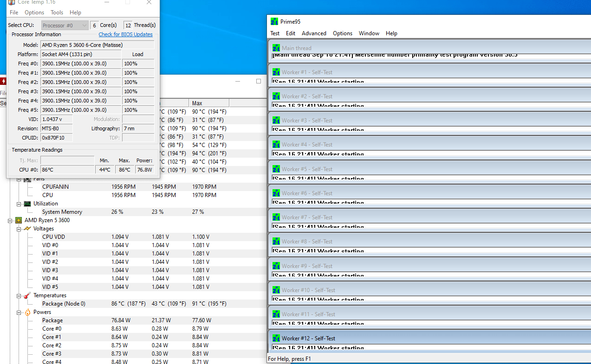Image resolution: width=591 pixels, height=364 pixels.
Task: Collapse the AMD Ryzen 5 3600 tree node
Action: click(x=10, y=220)
